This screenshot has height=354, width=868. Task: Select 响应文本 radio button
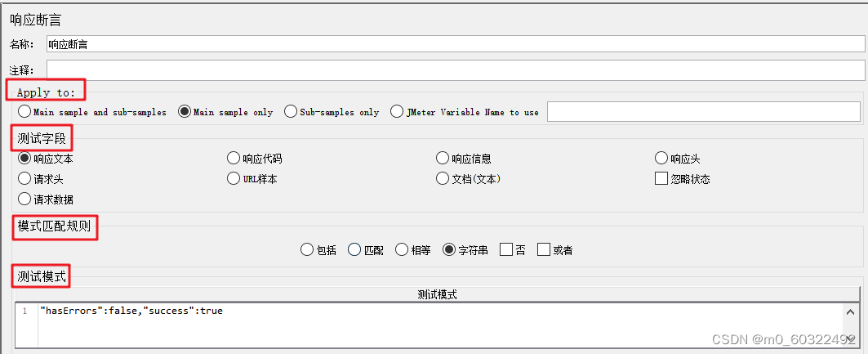click(x=46, y=159)
